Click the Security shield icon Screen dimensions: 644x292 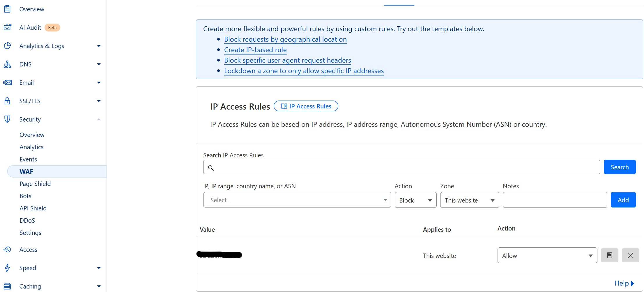(x=7, y=119)
